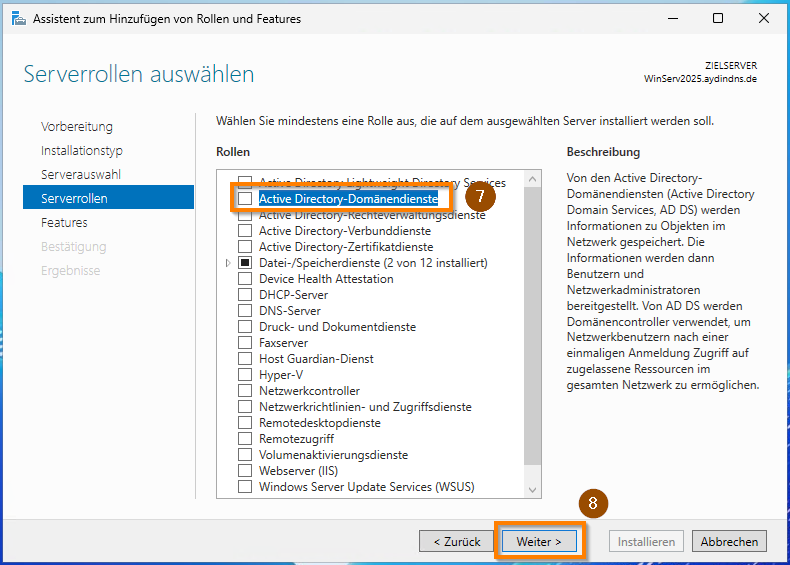Minimize the wizard window

[x=673, y=19]
